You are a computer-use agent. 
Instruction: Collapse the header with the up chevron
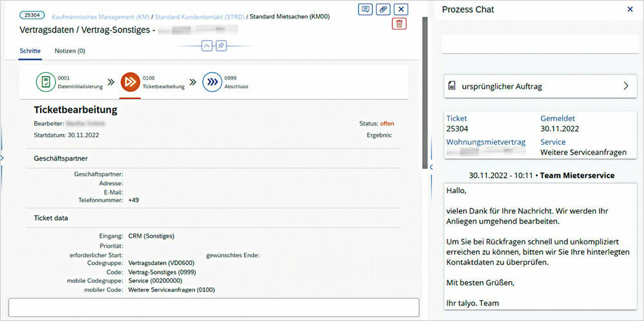point(206,46)
